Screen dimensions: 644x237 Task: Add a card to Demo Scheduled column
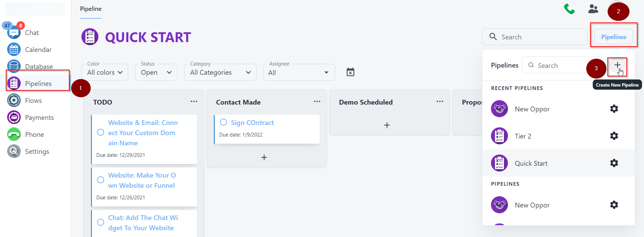(x=387, y=125)
